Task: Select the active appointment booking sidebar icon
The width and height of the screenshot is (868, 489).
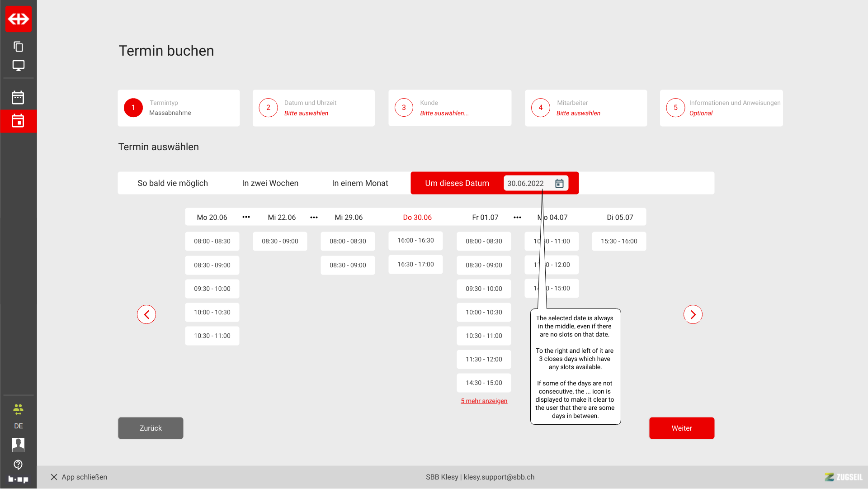Action: (18, 121)
